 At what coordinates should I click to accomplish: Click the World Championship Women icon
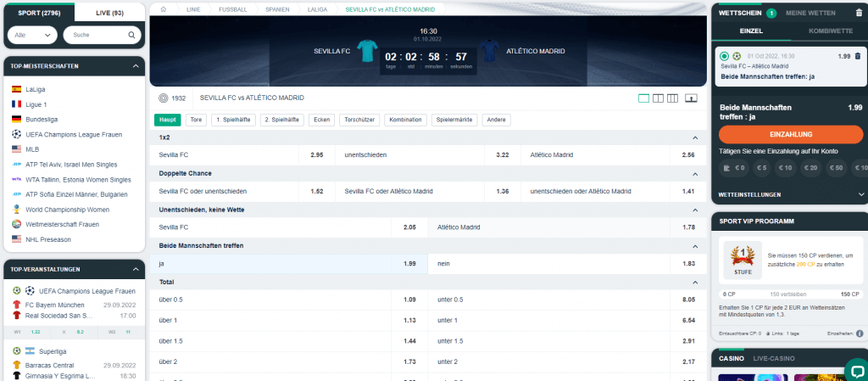click(x=16, y=210)
